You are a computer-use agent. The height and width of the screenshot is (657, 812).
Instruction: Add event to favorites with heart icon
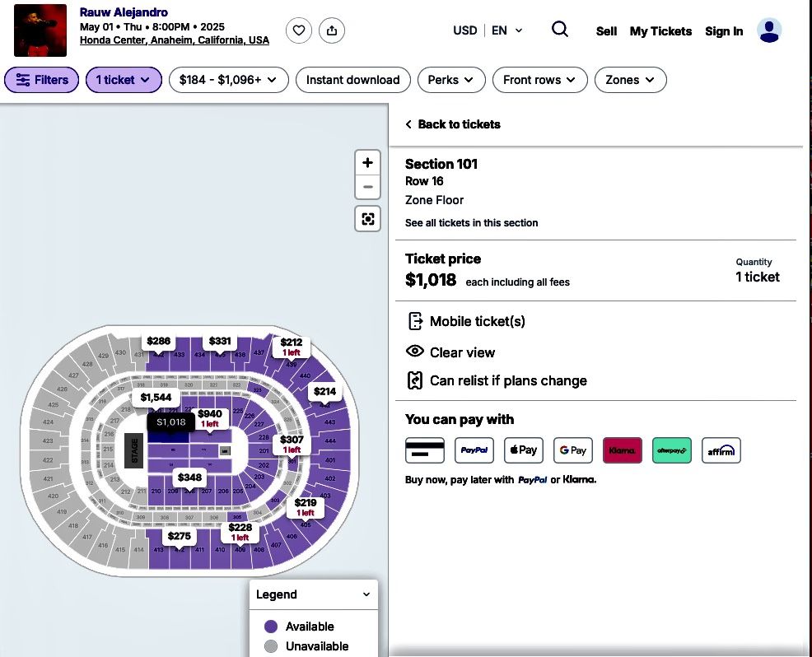click(x=299, y=30)
